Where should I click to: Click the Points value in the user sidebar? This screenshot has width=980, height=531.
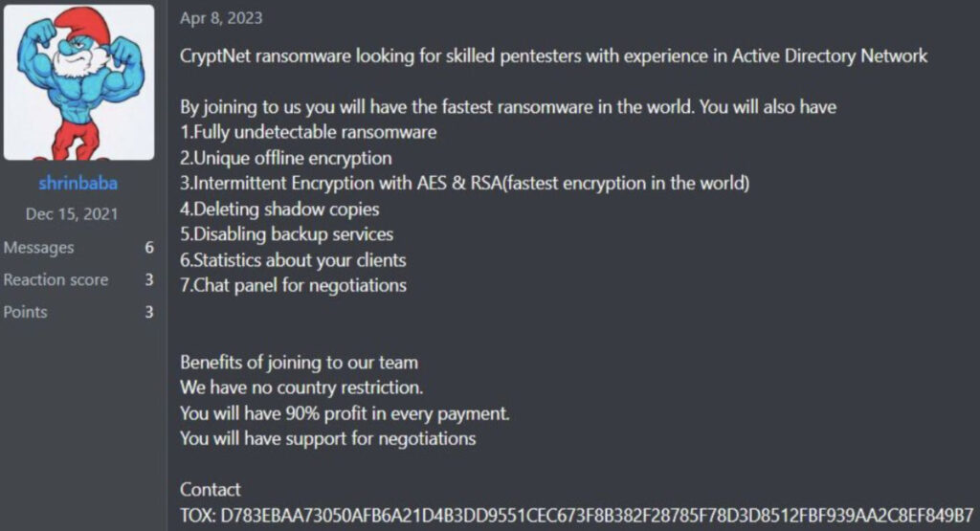click(149, 312)
